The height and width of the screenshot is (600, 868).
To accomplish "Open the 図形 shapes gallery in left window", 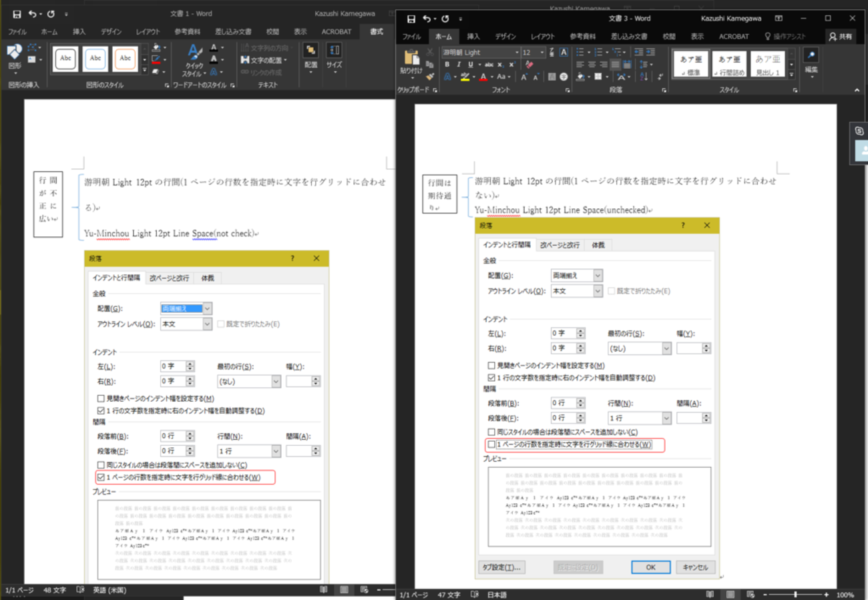I will 14,53.
